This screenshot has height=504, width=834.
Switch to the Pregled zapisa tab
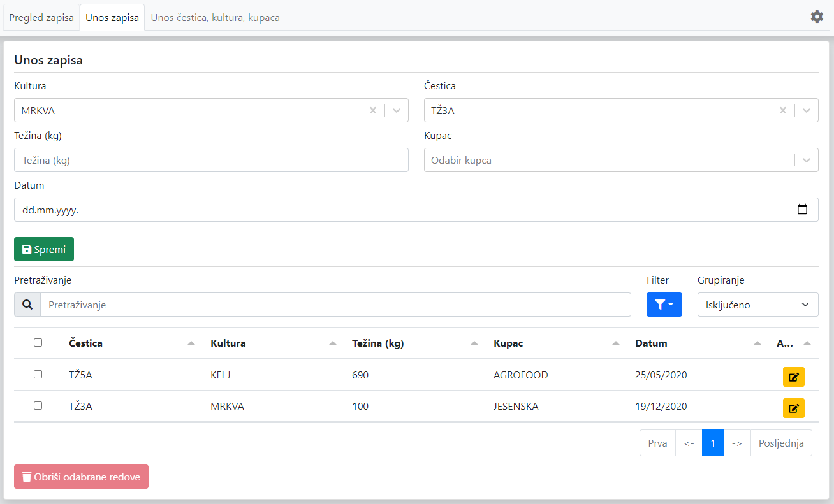tap(41, 18)
